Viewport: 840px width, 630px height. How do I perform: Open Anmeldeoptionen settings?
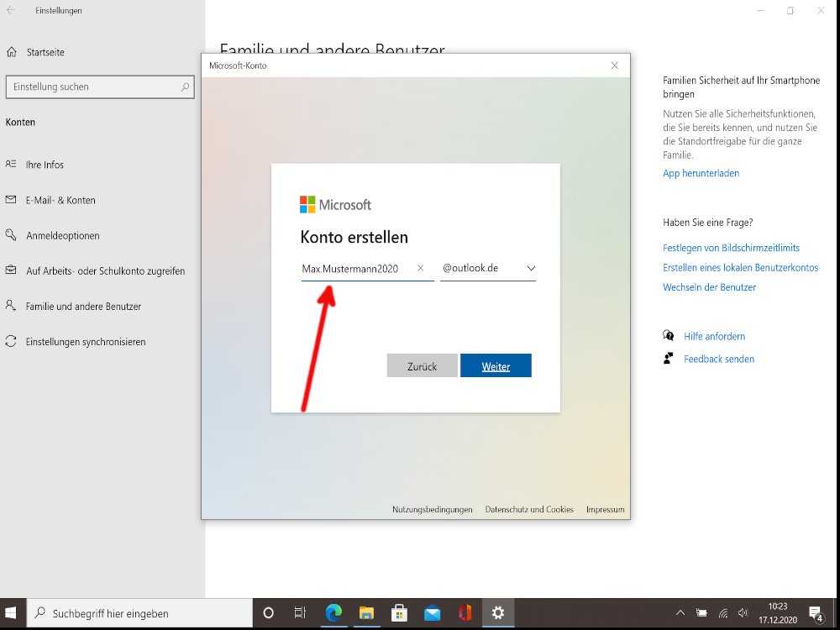(x=62, y=236)
